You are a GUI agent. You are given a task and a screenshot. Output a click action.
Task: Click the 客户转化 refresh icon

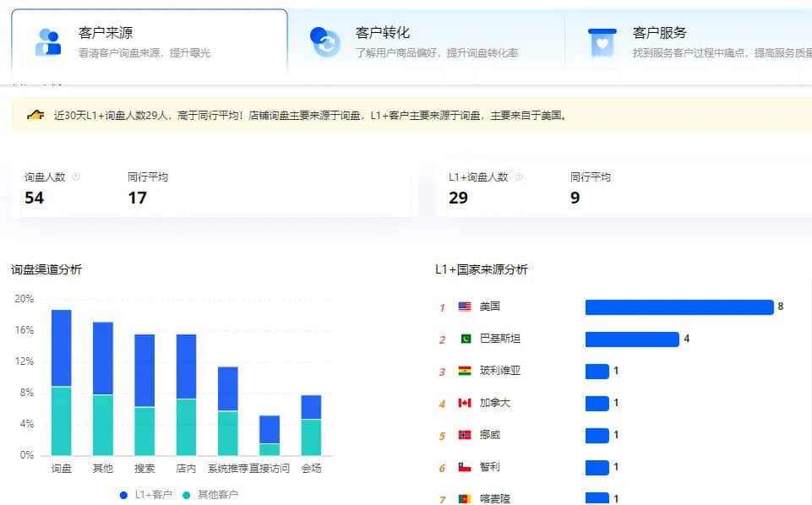[x=324, y=42]
